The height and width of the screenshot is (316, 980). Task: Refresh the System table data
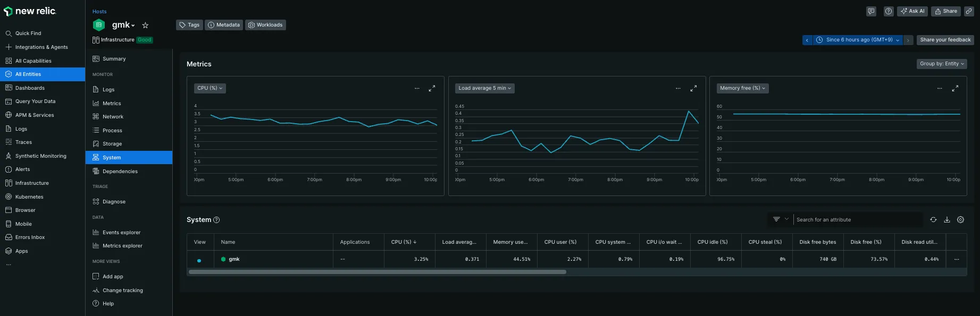pyautogui.click(x=933, y=220)
